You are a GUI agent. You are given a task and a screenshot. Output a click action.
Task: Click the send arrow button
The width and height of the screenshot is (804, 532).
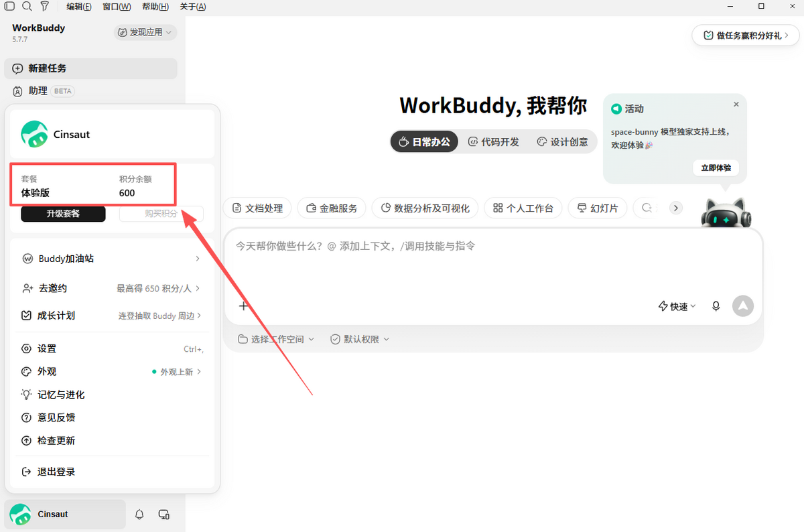coord(743,306)
